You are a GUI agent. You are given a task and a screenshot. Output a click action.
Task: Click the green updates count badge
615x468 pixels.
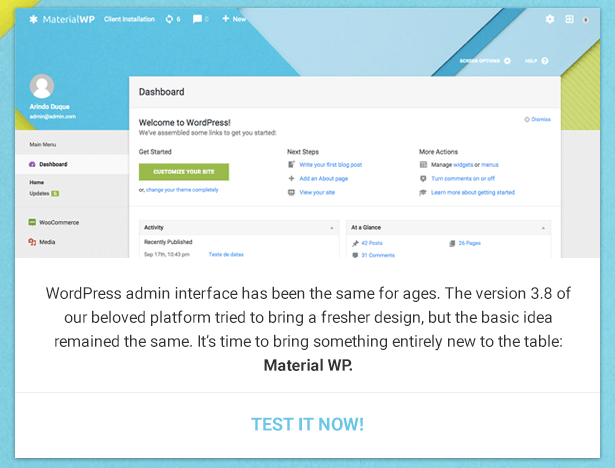[x=55, y=193]
